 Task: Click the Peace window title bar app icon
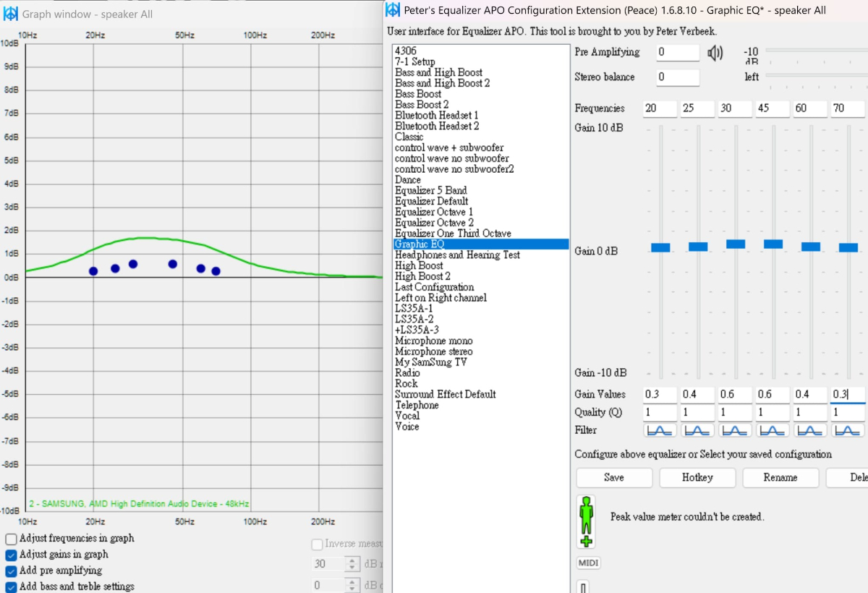pyautogui.click(x=393, y=9)
